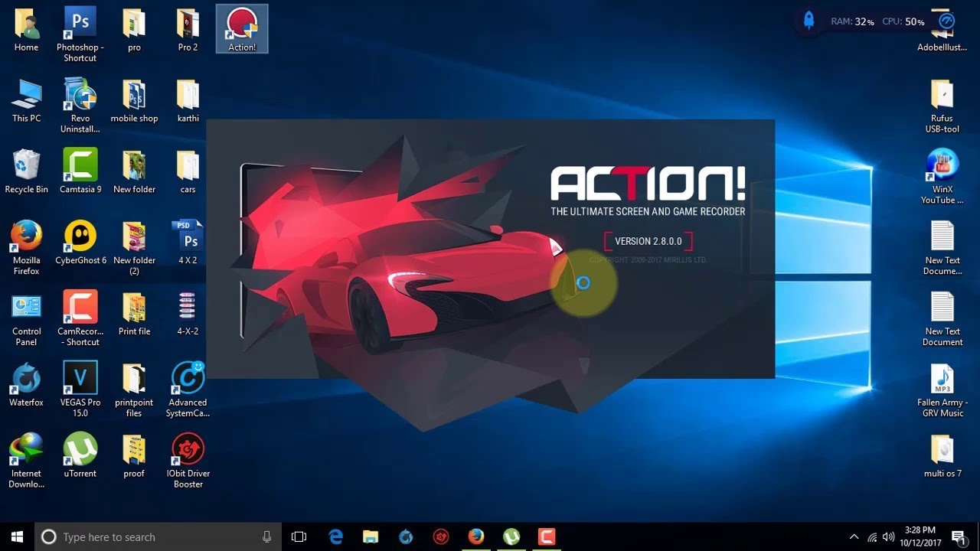
Task: Click 'RAM: 32%' in the desktop widget
Action: tap(852, 21)
